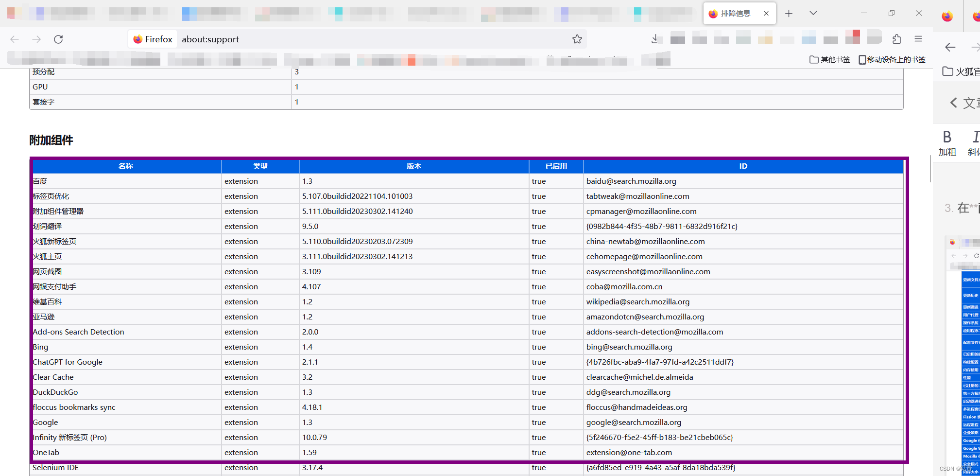The image size is (980, 476).
Task: Go forward using the forward arrow
Action: (x=36, y=39)
